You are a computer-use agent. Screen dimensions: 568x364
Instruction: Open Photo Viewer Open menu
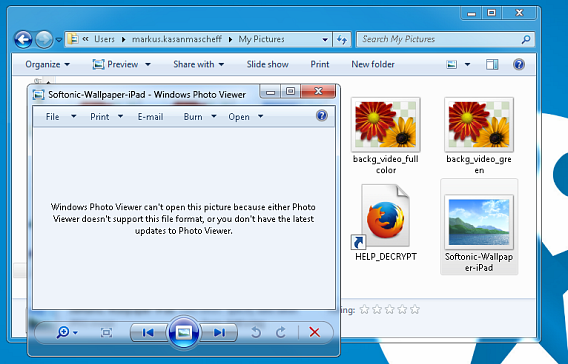(x=245, y=117)
